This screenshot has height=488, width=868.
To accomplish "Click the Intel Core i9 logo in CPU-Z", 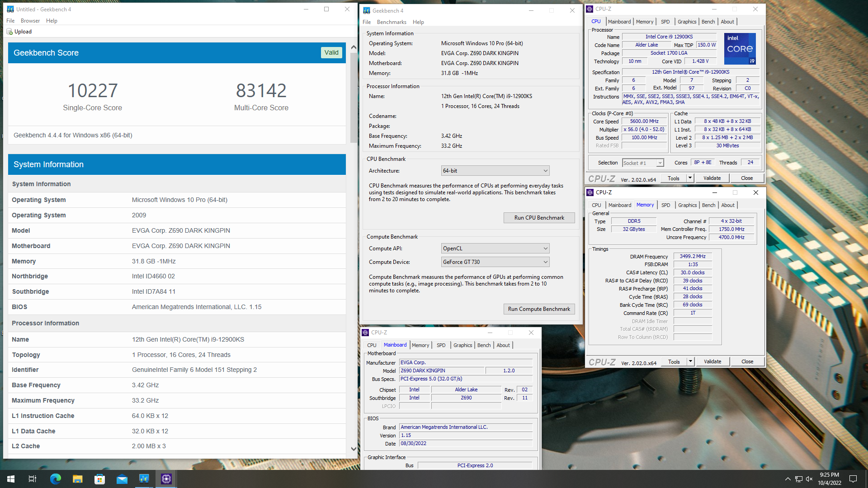I will click(x=740, y=48).
